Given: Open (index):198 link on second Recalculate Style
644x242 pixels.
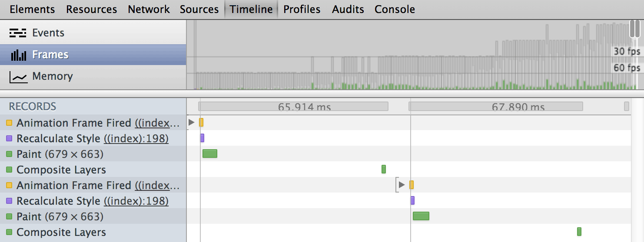Looking at the screenshot, I should (x=136, y=201).
